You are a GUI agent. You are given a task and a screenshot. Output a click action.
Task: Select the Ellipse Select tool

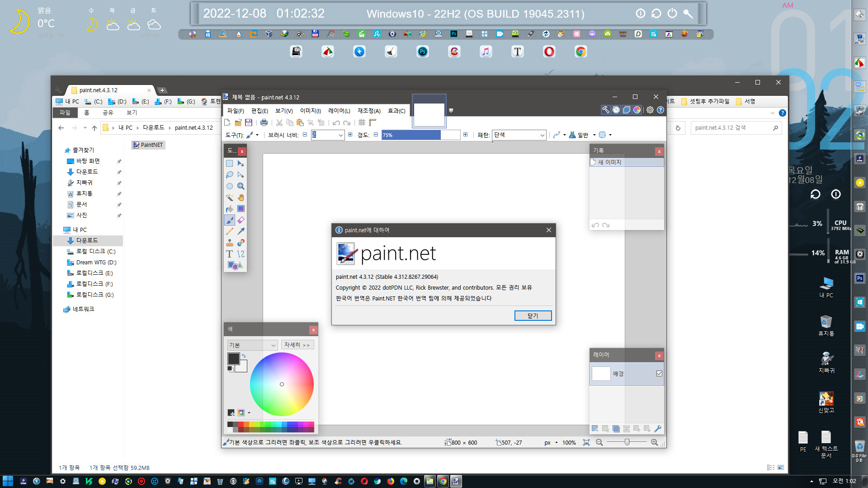[230, 186]
